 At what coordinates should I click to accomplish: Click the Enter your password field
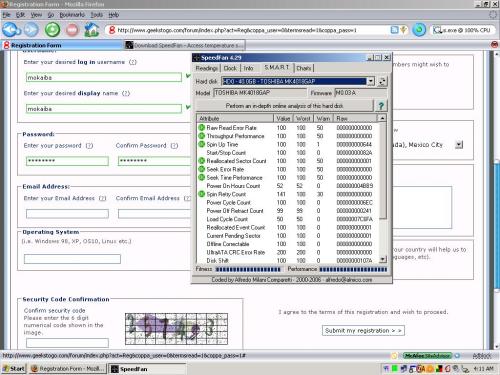pyautogui.click(x=67, y=161)
